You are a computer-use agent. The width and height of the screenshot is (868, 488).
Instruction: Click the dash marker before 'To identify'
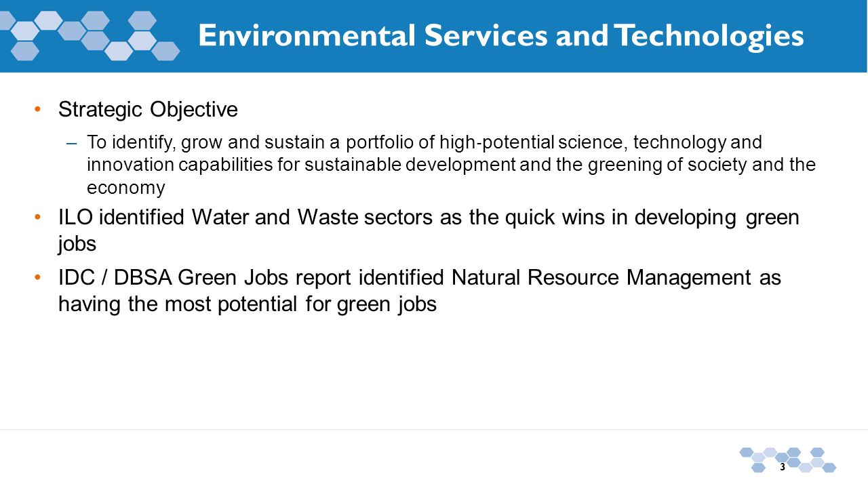[72, 143]
